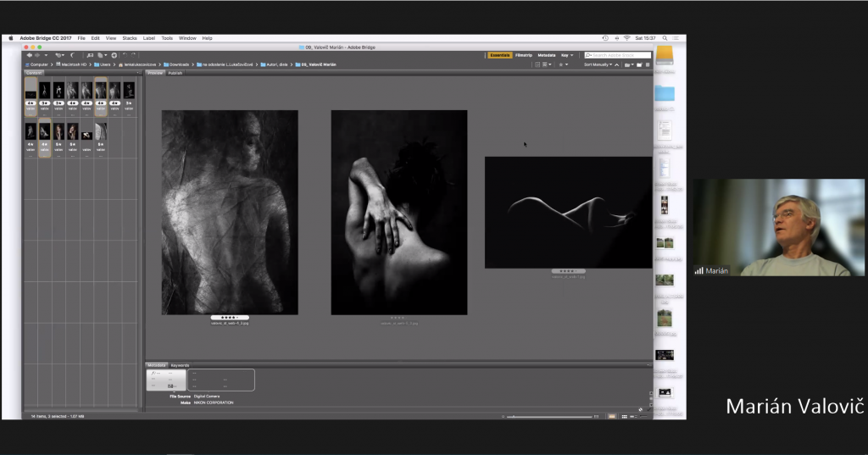The image size is (868, 455).
Task: Open the Reveal recent file dropdown
Action: (59, 55)
